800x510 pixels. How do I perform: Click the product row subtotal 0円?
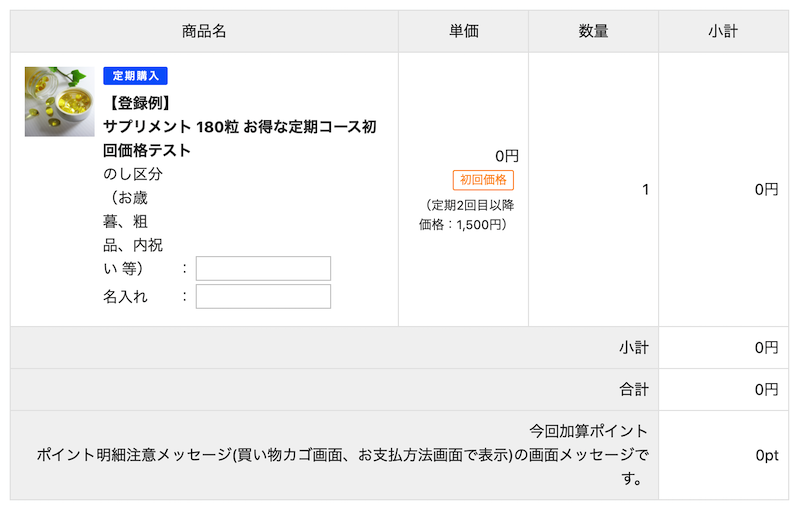click(x=766, y=189)
